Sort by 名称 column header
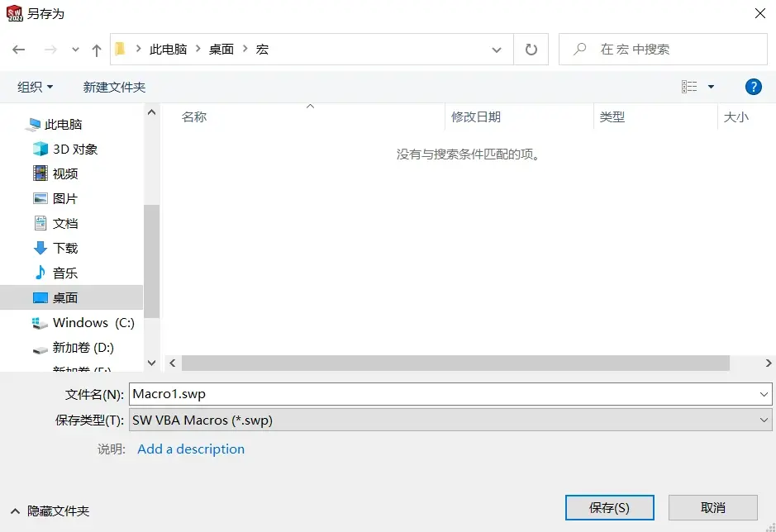This screenshot has width=776, height=532. [194, 116]
